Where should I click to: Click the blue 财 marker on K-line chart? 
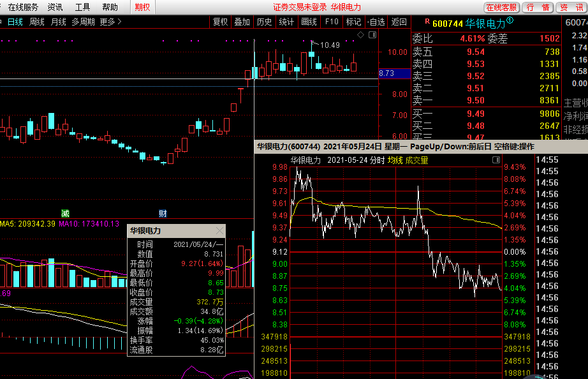[x=163, y=214]
